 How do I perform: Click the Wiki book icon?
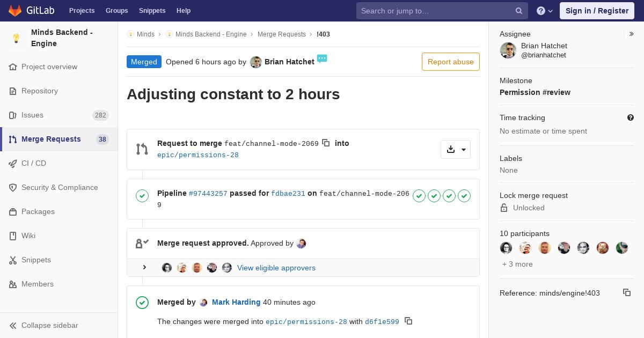pos(13,236)
